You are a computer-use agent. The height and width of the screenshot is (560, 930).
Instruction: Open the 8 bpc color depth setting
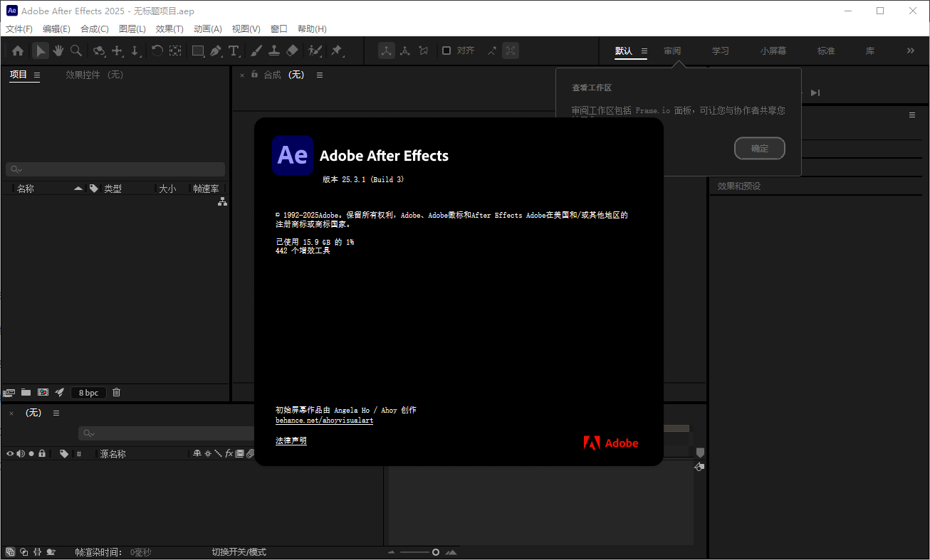coord(88,392)
